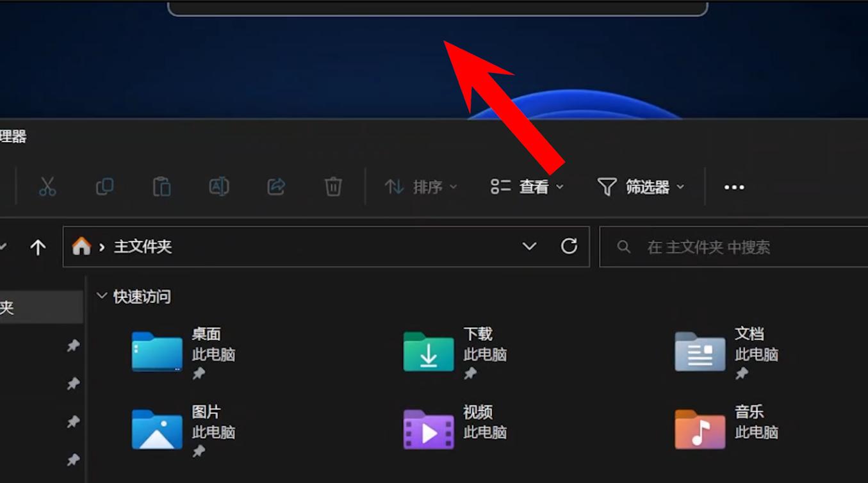
Task: Click the up navigation arrow
Action: coord(38,246)
